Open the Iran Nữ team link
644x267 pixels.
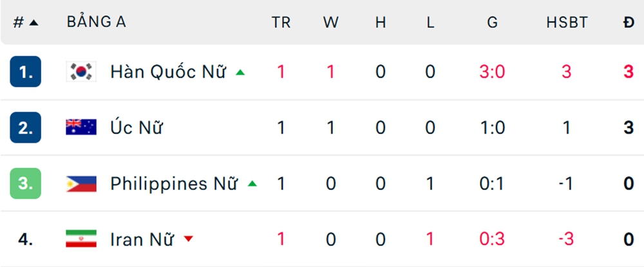[142, 239]
